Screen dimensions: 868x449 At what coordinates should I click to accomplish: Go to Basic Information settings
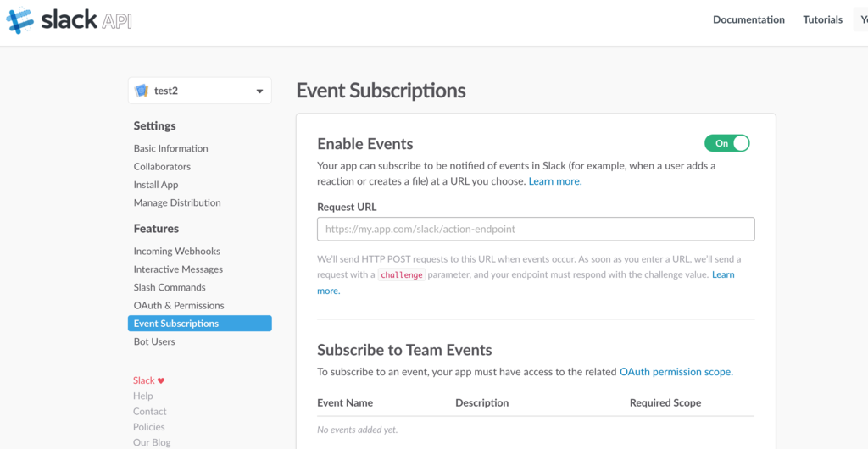(x=170, y=148)
